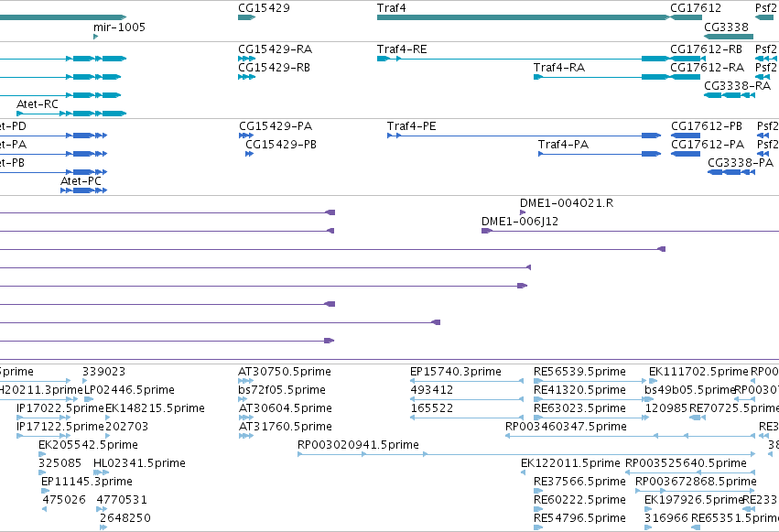Select the EP15740.3prime EST feature
779x532 pixels.
(x=467, y=381)
